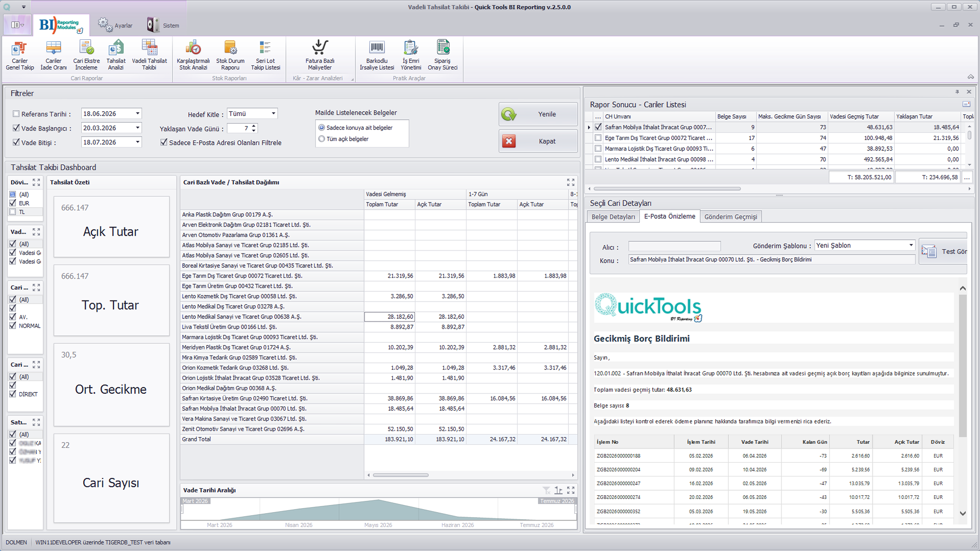Pin the Rapor Sonucu panel
Image resolution: width=980 pixels, height=551 pixels.
[x=957, y=92]
